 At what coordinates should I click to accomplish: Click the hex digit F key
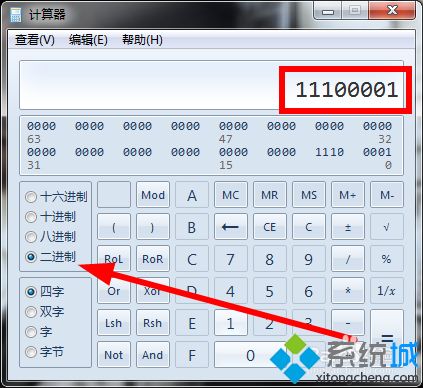pyautogui.click(x=192, y=355)
